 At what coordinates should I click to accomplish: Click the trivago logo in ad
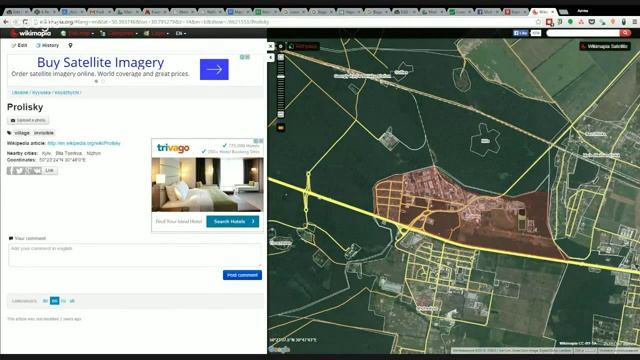pos(173,148)
